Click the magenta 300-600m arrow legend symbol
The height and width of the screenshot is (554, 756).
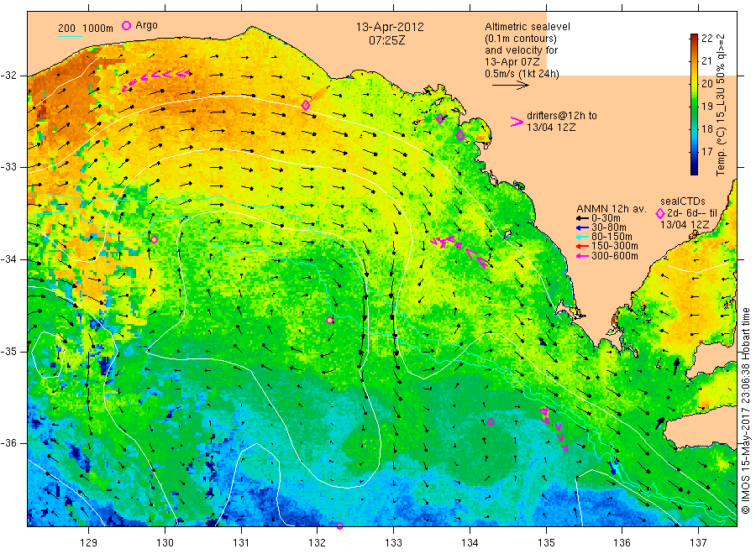[x=582, y=256]
